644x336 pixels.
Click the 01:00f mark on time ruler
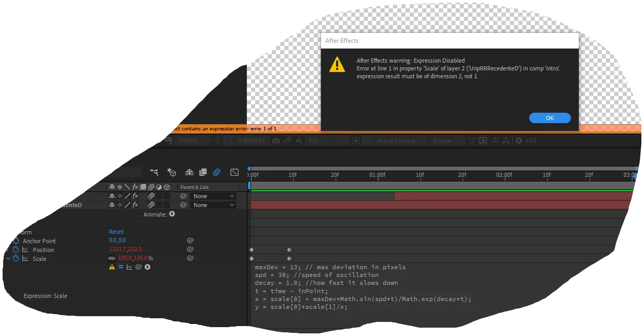point(377,175)
